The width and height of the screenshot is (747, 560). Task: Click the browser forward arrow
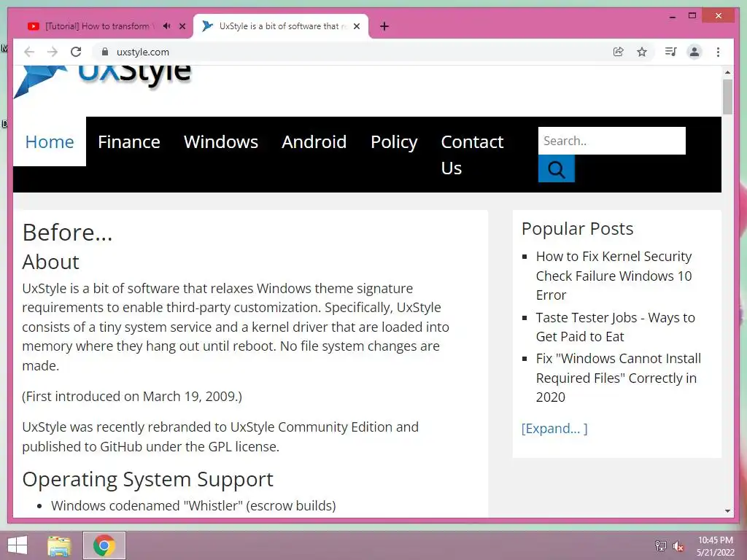click(53, 52)
